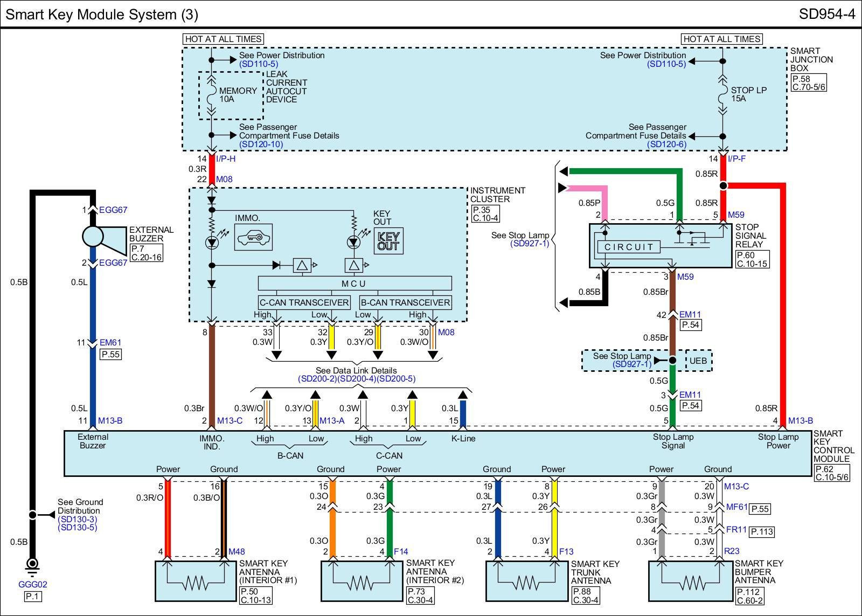Screen dimensions: 862x616
Task: Select the B-CAN TRANSCEIVER block
Action: pyautogui.click(x=405, y=302)
